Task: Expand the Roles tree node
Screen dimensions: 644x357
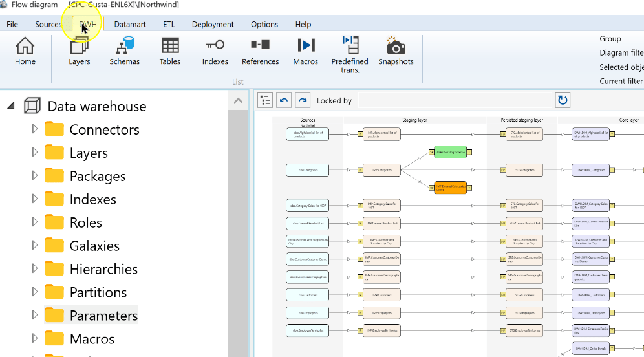Action: point(34,222)
